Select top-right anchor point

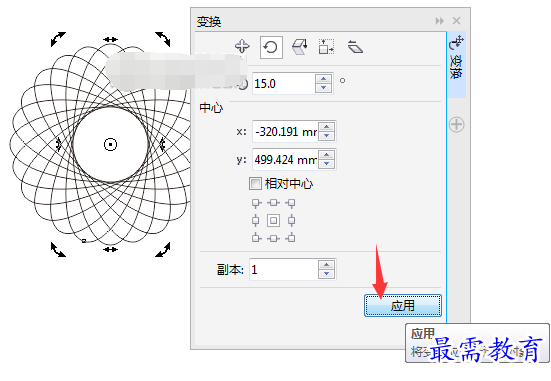coord(291,203)
